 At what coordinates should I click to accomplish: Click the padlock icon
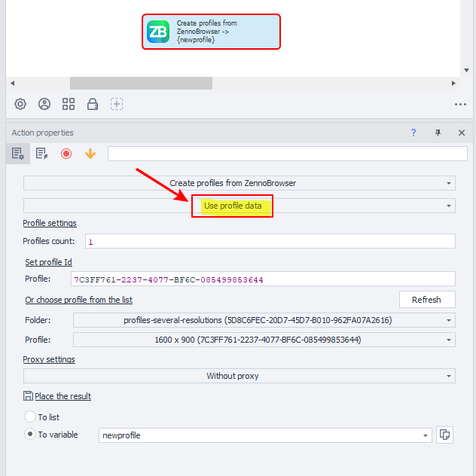93,104
